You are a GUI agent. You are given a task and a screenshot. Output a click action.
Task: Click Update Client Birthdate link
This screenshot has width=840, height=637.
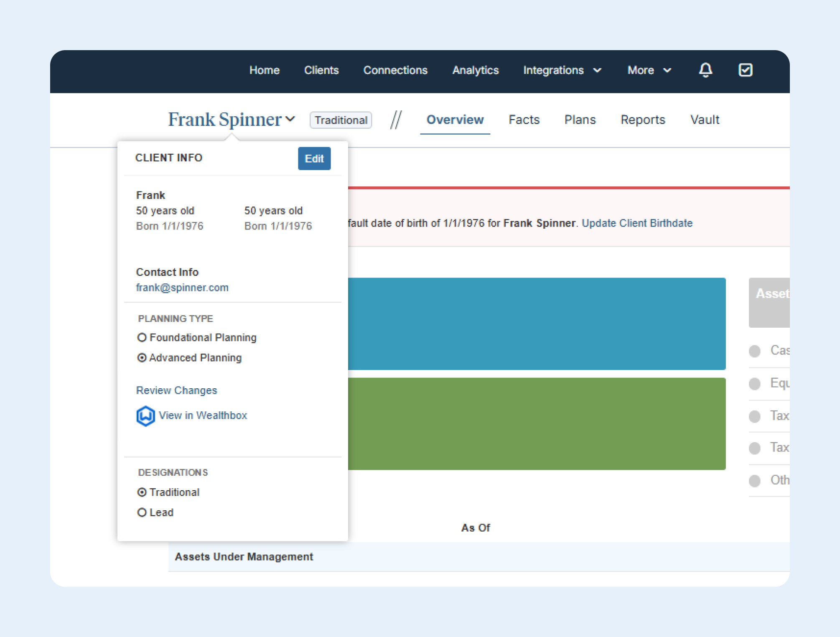(x=637, y=223)
